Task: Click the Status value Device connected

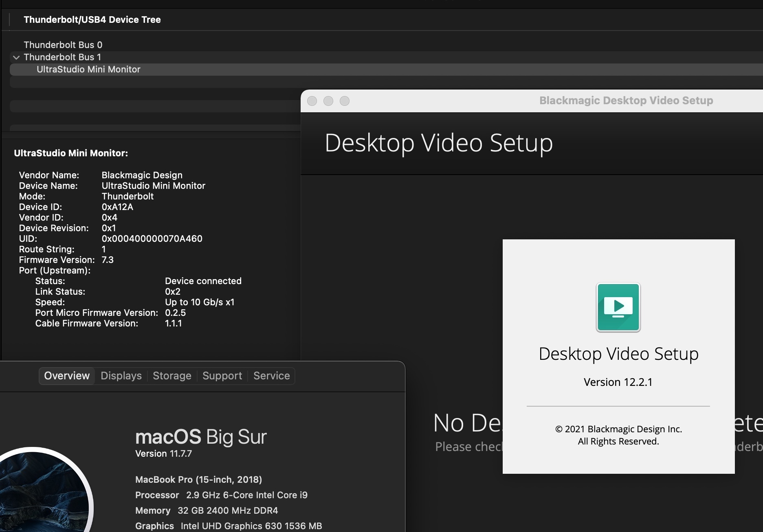Action: (203, 281)
